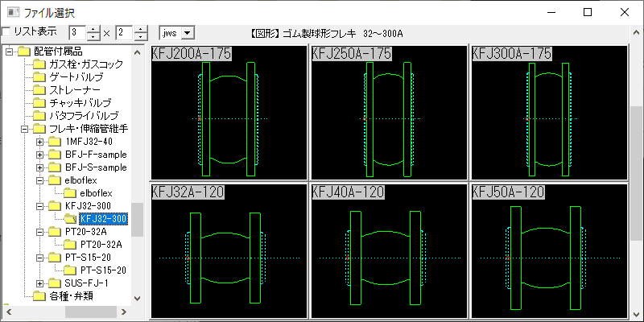Select the PT20-32A child folder
Image resolution: width=644 pixels, height=322 pixels.
tap(101, 245)
